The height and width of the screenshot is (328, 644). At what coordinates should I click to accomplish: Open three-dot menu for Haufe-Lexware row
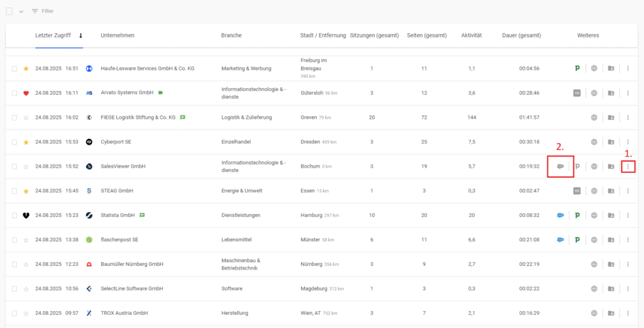tap(628, 68)
